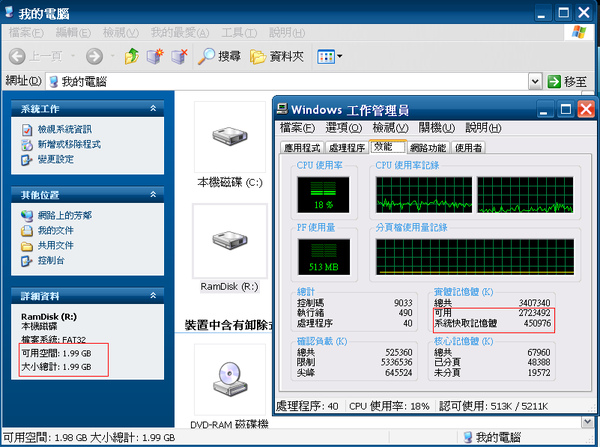Open the Explorer 檔案(F) menu
600x447 pixels.
pyautogui.click(x=26, y=33)
